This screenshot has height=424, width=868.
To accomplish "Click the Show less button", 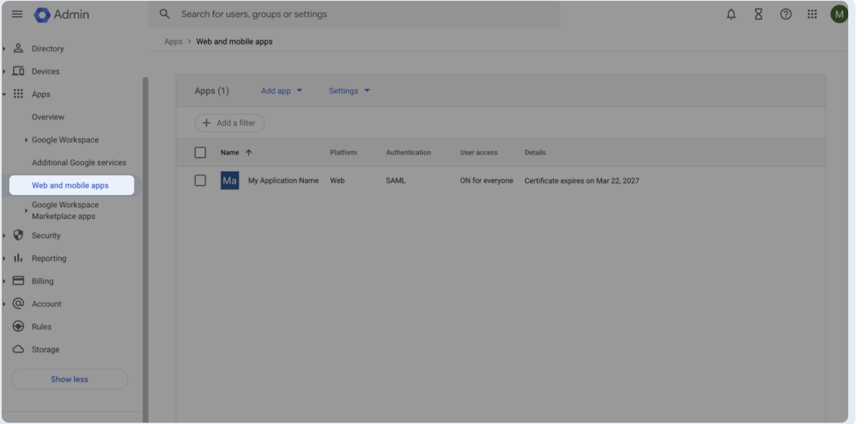I will [69, 379].
